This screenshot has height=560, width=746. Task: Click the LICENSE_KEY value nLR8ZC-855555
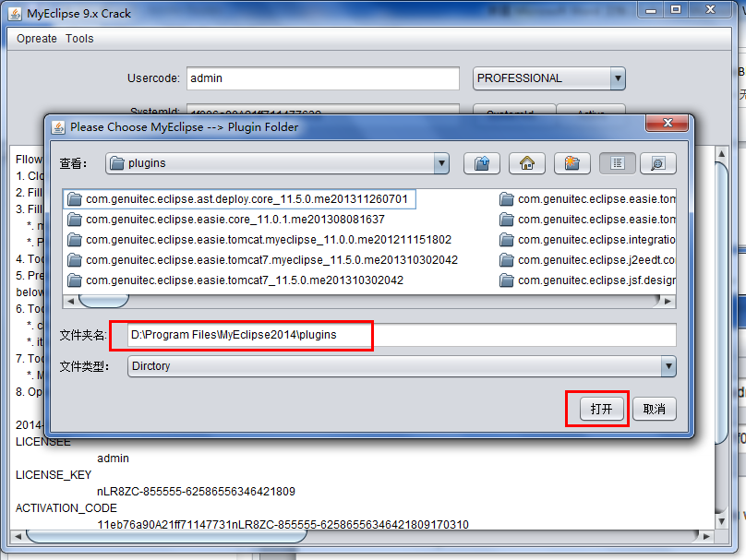pos(196,492)
